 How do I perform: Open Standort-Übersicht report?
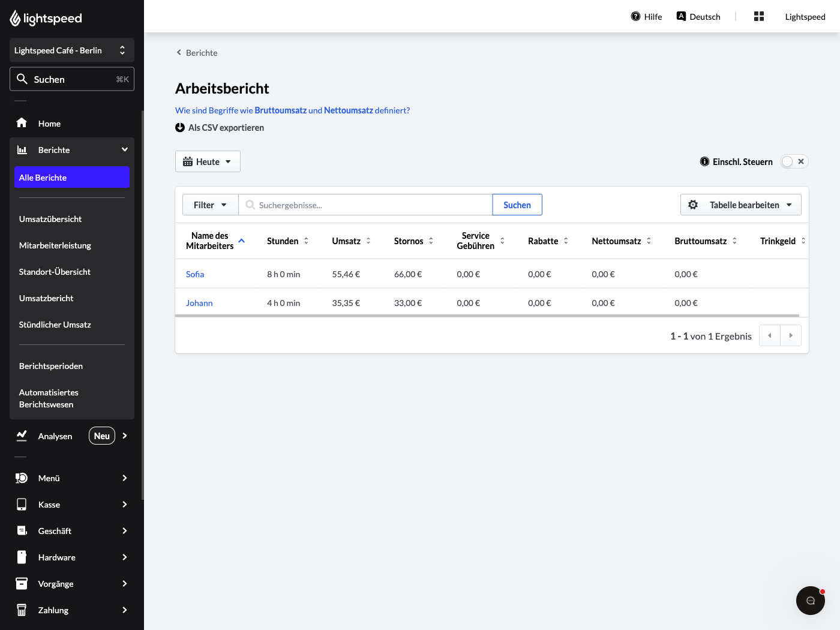pyautogui.click(x=55, y=272)
